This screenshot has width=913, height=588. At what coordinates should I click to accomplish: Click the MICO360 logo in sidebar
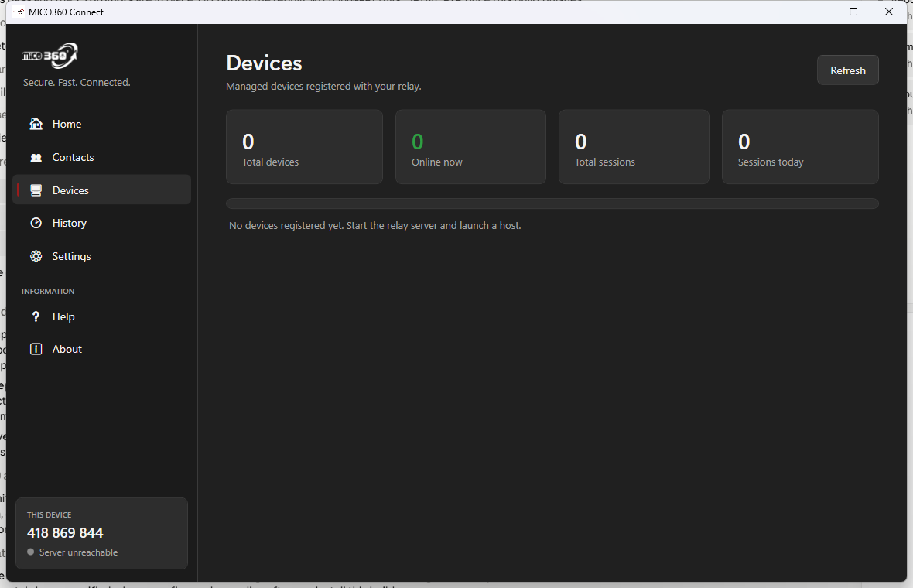coord(50,56)
